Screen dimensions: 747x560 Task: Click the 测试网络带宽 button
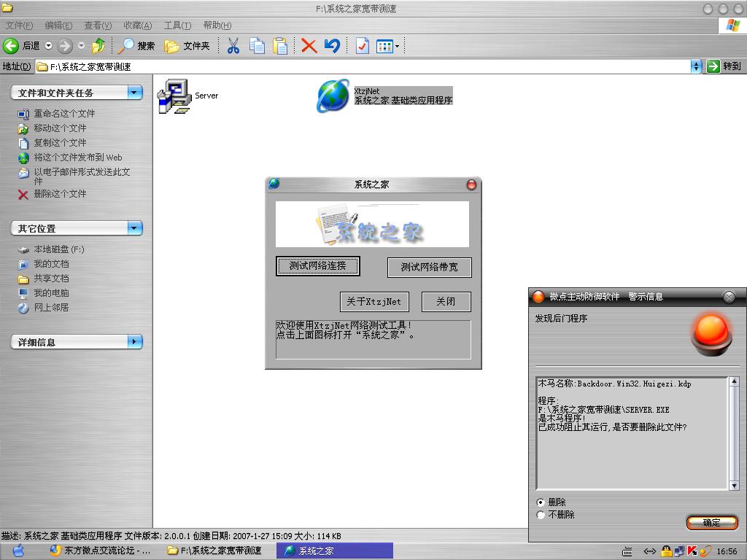pyautogui.click(x=429, y=268)
